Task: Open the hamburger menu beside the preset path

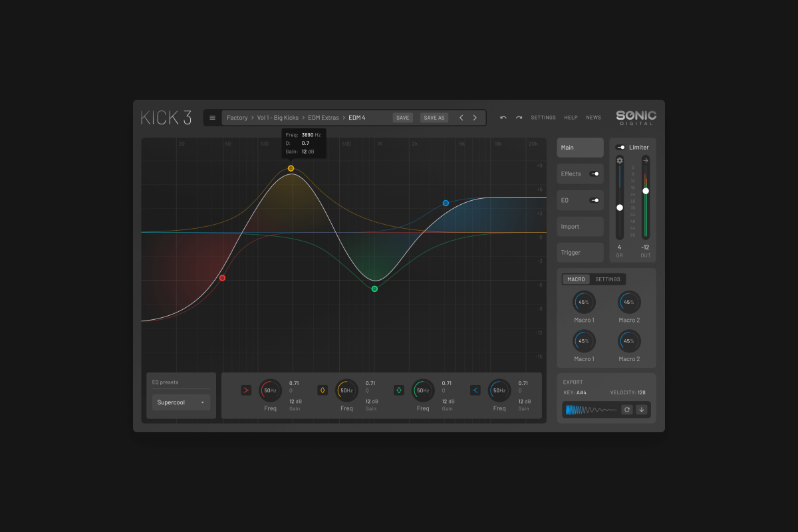Action: (212, 118)
